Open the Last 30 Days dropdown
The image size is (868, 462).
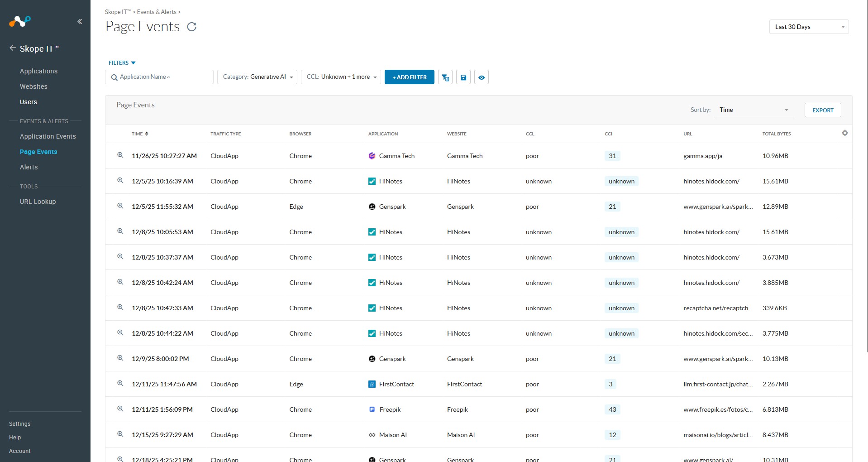[x=809, y=27]
